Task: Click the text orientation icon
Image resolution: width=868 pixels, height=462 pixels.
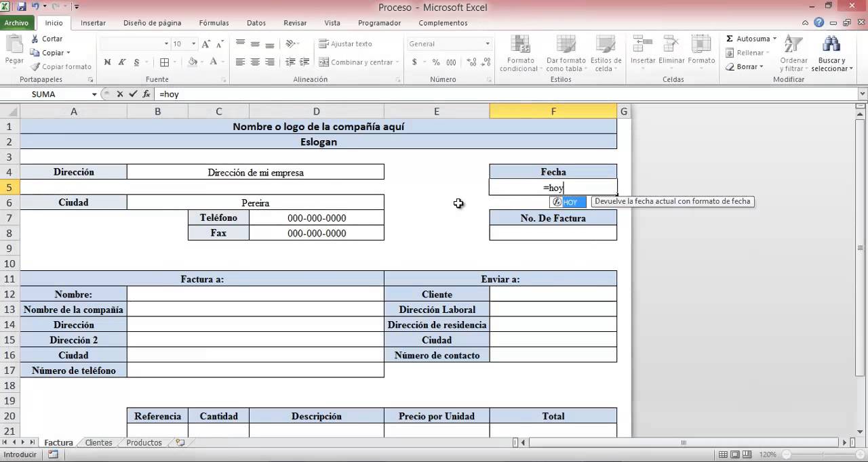Action: (x=290, y=44)
